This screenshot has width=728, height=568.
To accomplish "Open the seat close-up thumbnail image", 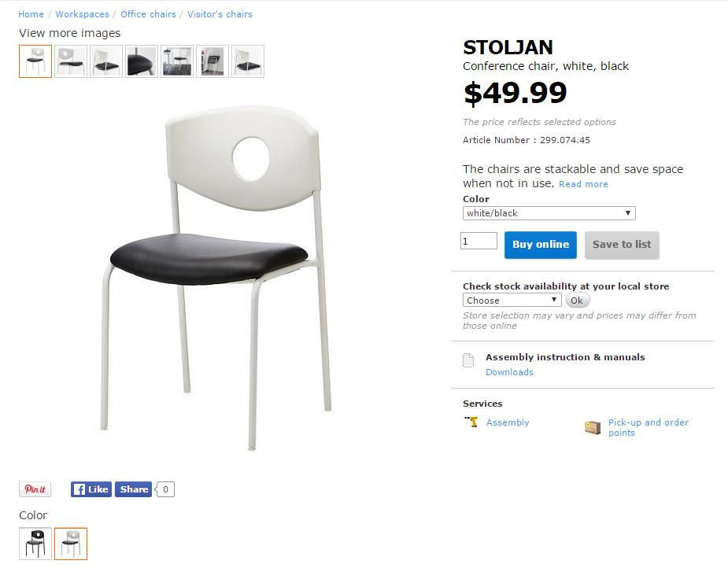I will click(142, 61).
